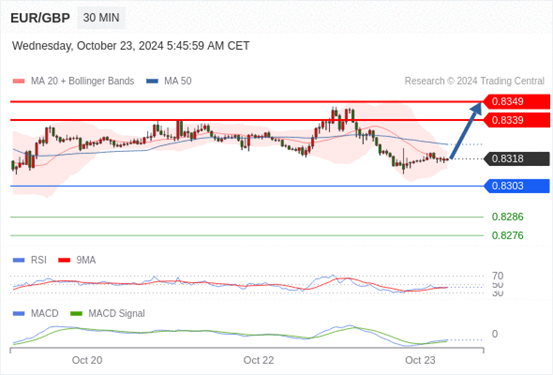Image resolution: width=553 pixels, height=375 pixels.
Task: Click the 0.8276 green support level
Action: [508, 235]
